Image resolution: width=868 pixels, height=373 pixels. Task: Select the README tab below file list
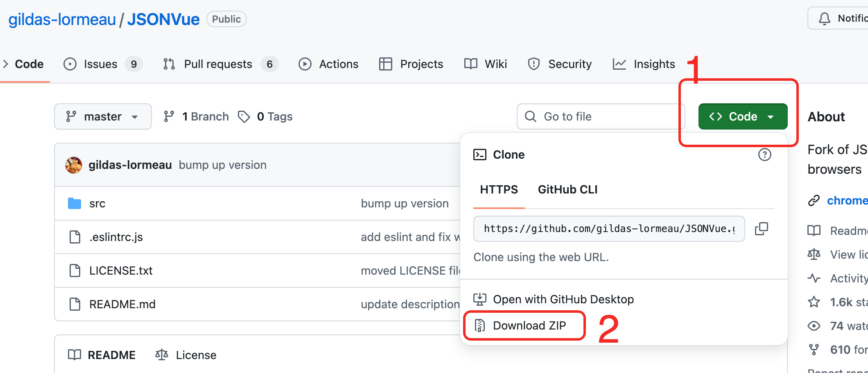point(102,355)
